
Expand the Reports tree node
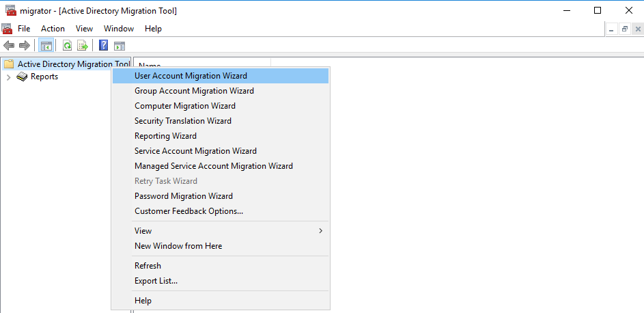[9, 77]
